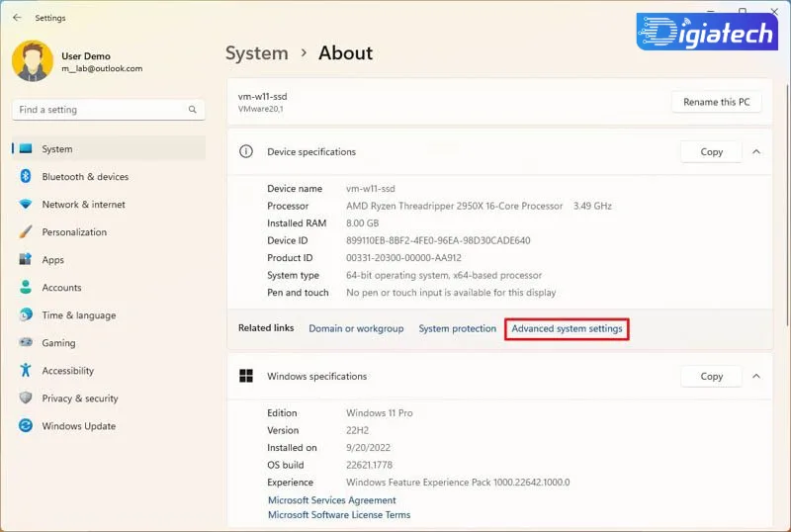Click the OS build value 22621.1778
This screenshot has height=532, width=791.
coord(369,465)
